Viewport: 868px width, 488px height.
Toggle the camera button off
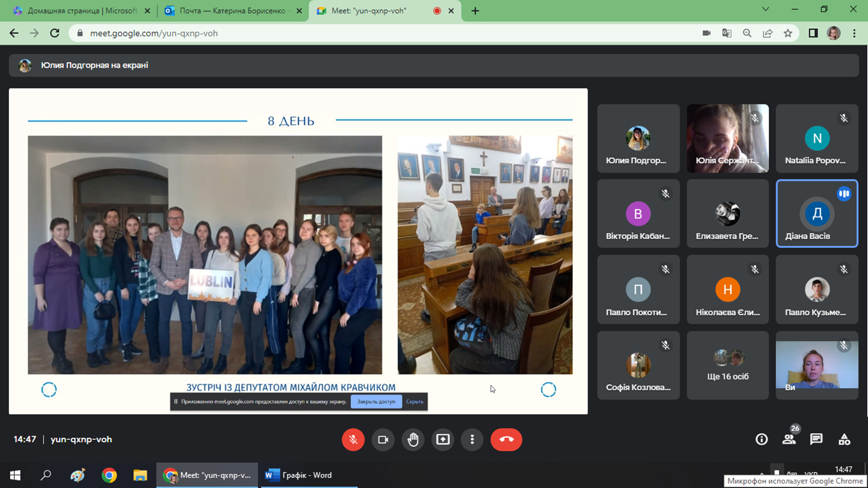[x=383, y=439]
